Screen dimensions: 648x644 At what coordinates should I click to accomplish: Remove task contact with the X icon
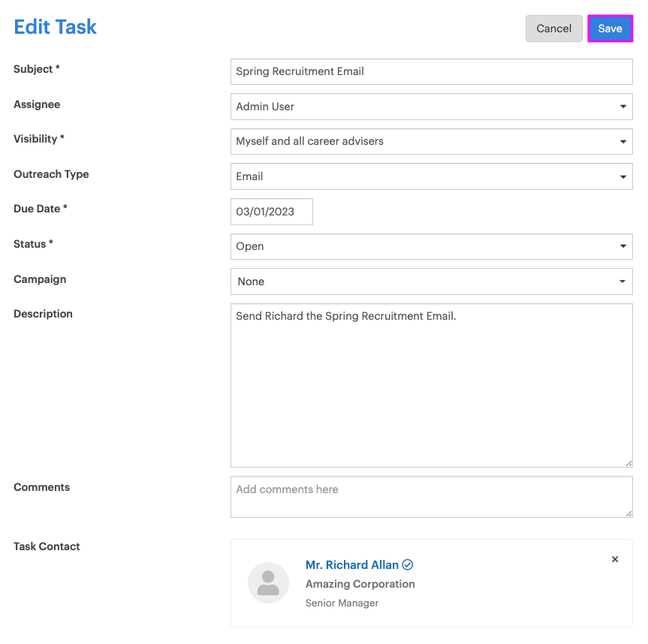pos(615,559)
